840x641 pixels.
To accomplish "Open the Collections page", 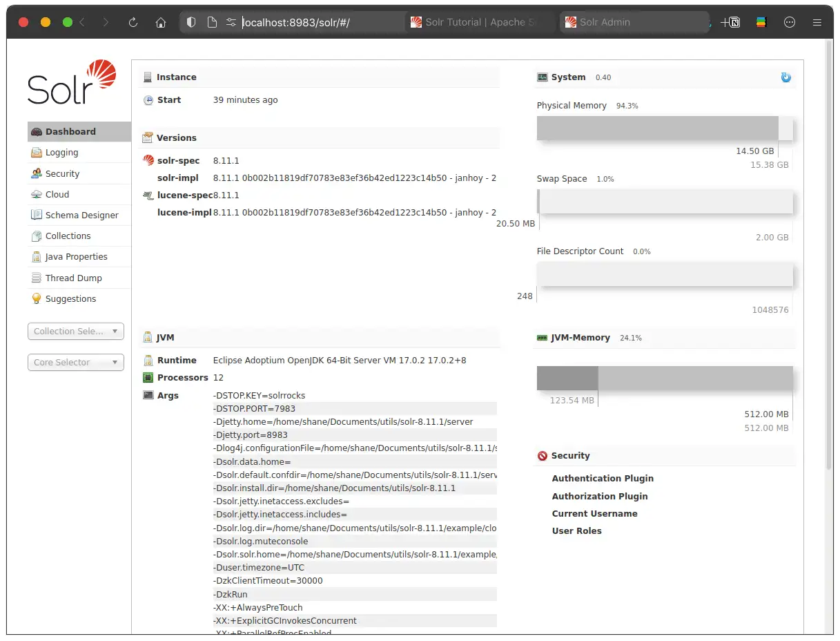I will click(x=79, y=236).
